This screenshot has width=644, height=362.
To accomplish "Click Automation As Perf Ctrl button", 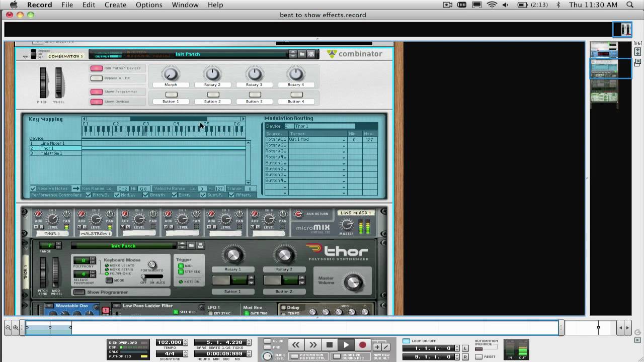I will pyautogui.click(x=295, y=356).
